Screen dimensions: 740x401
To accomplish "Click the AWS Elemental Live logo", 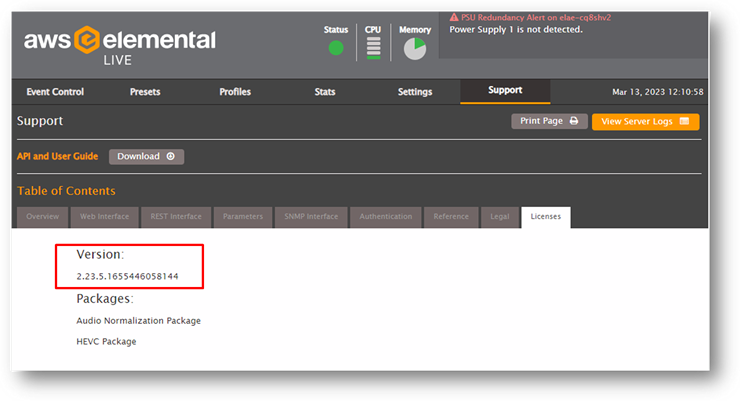I will [x=120, y=46].
